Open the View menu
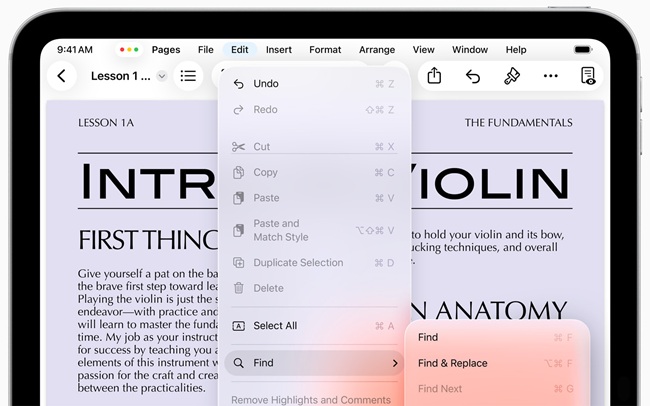The image size is (650, 406). pyautogui.click(x=424, y=50)
